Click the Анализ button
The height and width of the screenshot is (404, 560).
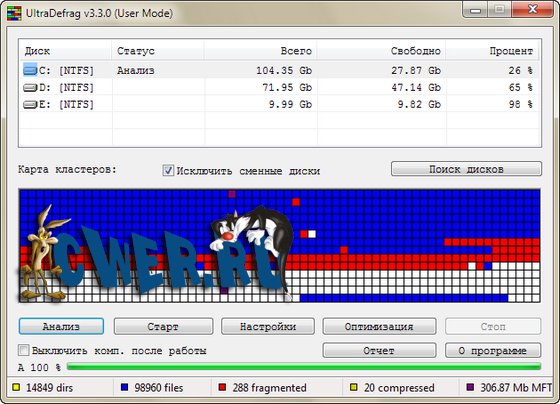point(61,326)
